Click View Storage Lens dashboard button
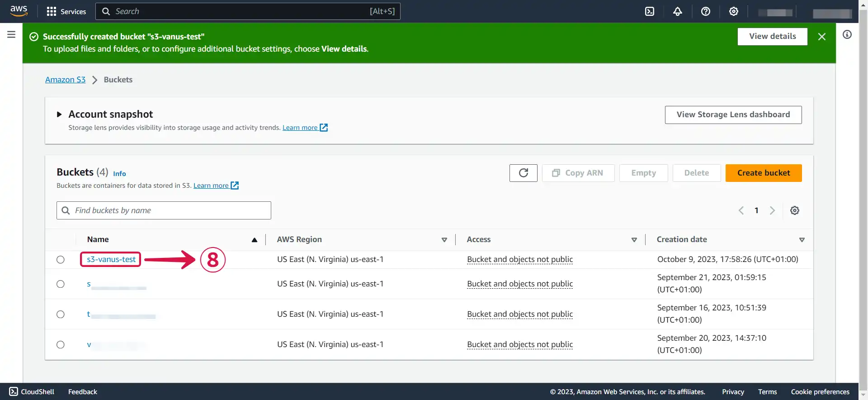This screenshot has width=868, height=400. coord(733,114)
